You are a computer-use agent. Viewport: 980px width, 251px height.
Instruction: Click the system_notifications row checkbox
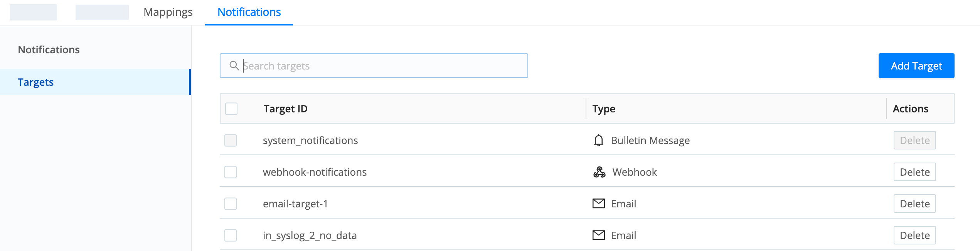pos(231,140)
